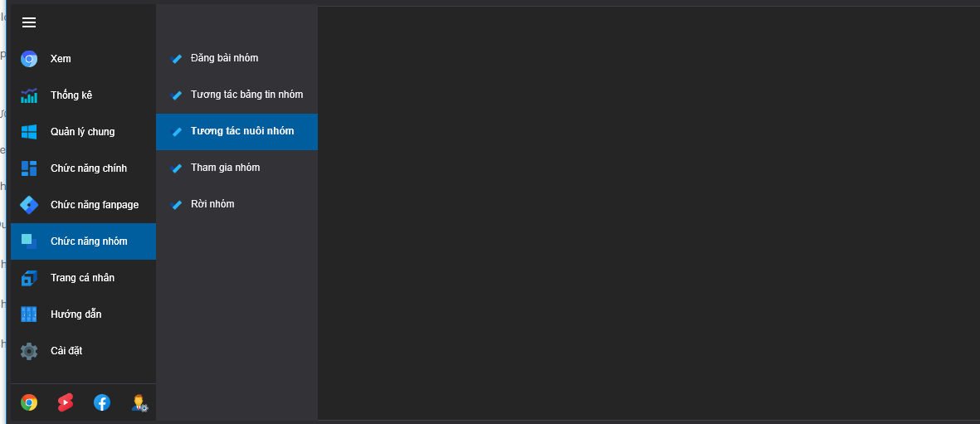980x424 pixels.
Task: Select the highlighted Chức năng nhóm item
Action: [x=89, y=241]
